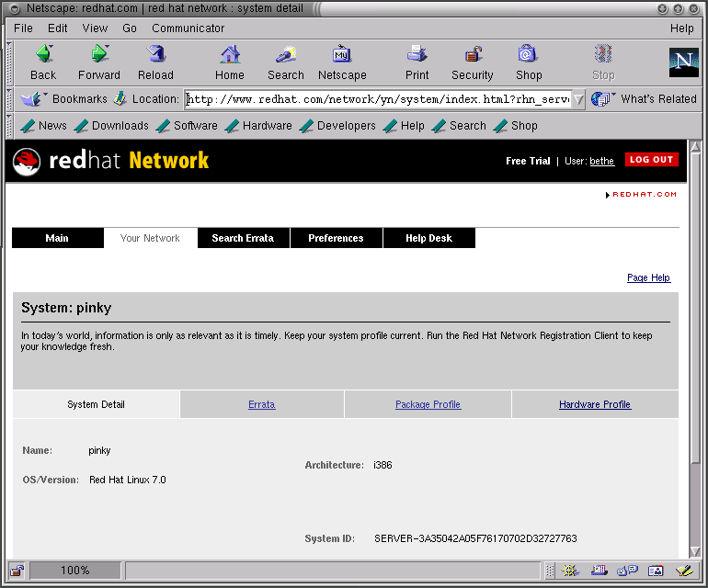Switch to the Hardware Profile tab
This screenshot has width=708, height=588.
(595, 404)
